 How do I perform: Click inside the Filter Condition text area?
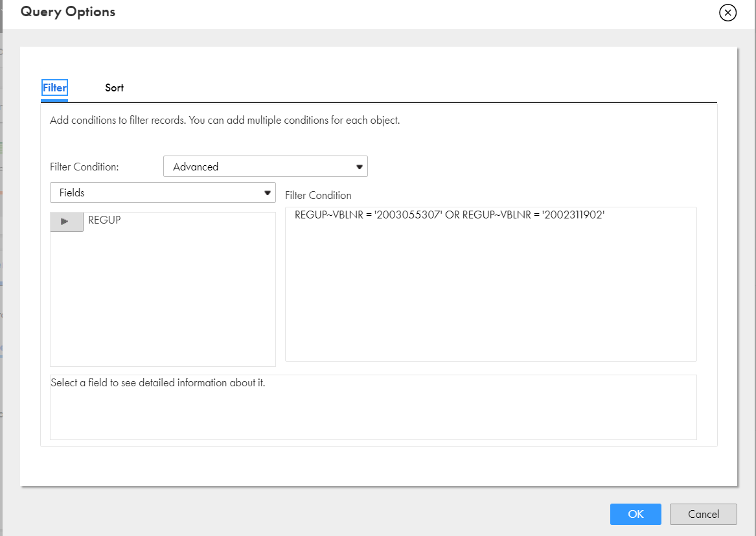coord(491,284)
